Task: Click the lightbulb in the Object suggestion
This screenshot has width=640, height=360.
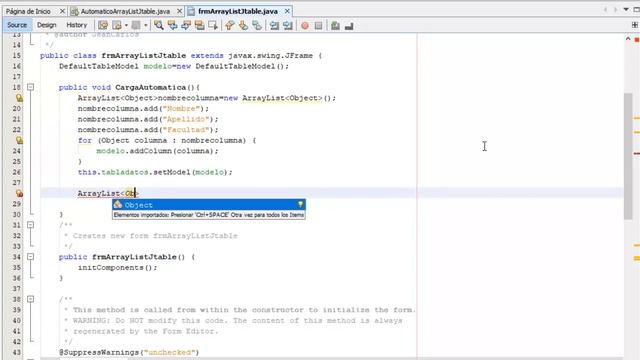Action: pos(300,204)
